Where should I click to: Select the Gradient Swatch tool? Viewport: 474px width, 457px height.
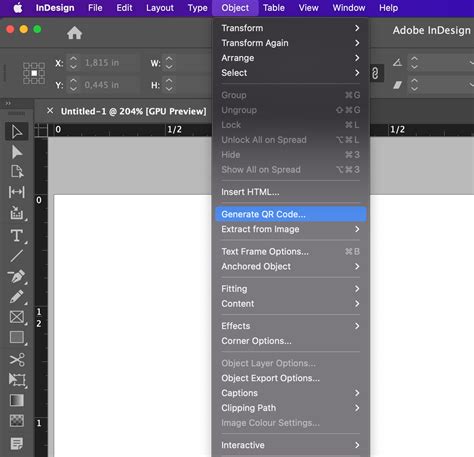tap(17, 400)
